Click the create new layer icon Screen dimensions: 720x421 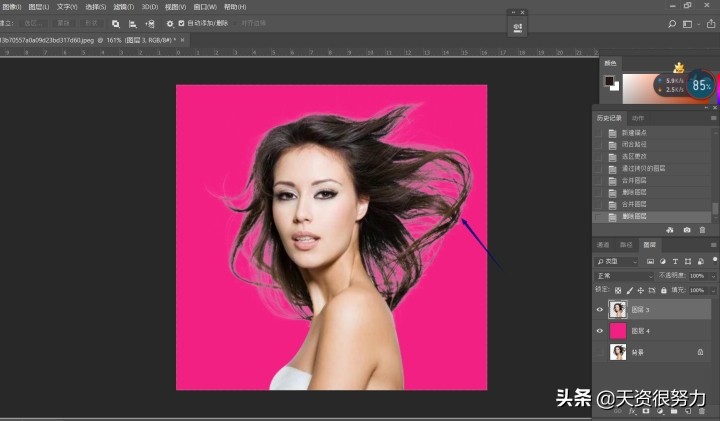click(x=688, y=411)
